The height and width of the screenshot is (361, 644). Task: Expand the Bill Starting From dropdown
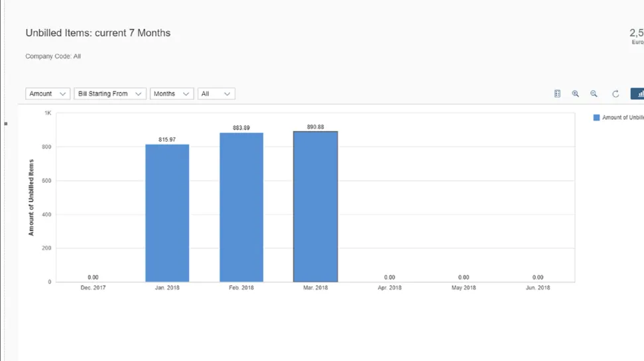[109, 94]
